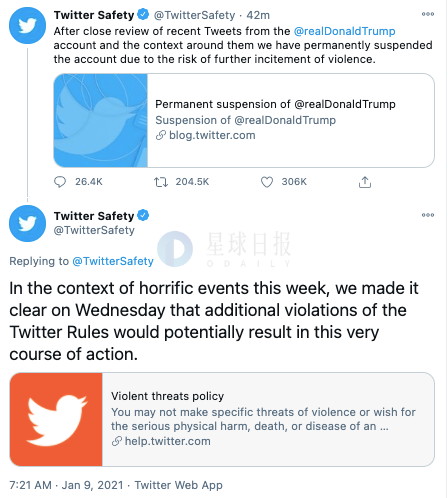Expand the reply tweet's three-dot more menu
This screenshot has width=448, height=498.
tap(428, 215)
